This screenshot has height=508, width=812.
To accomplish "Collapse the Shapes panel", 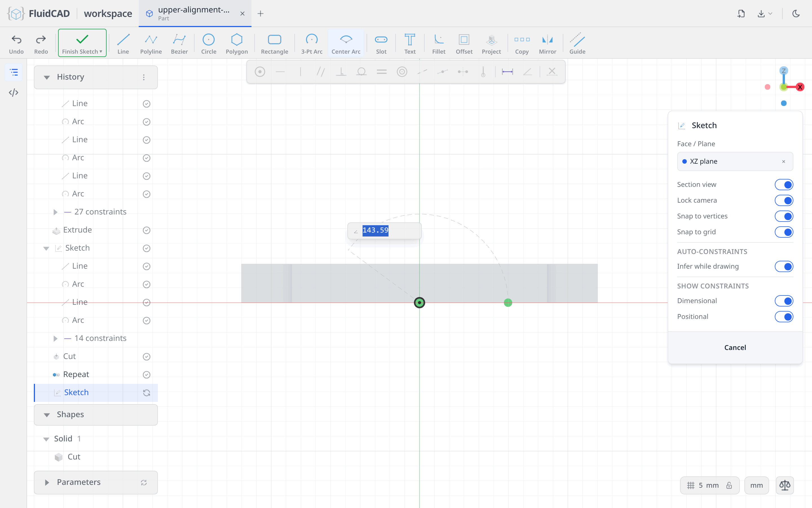I will tap(47, 415).
